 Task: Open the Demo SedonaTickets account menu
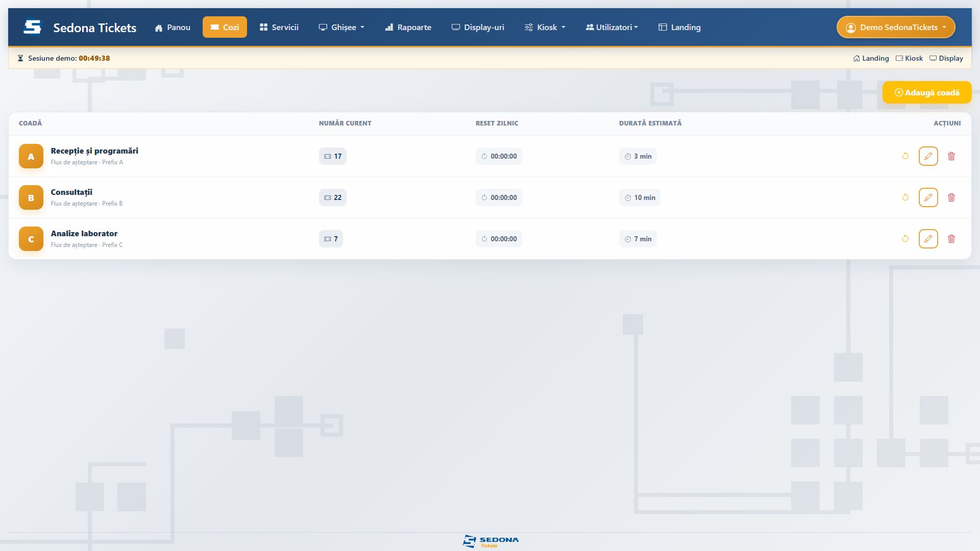pos(896,28)
